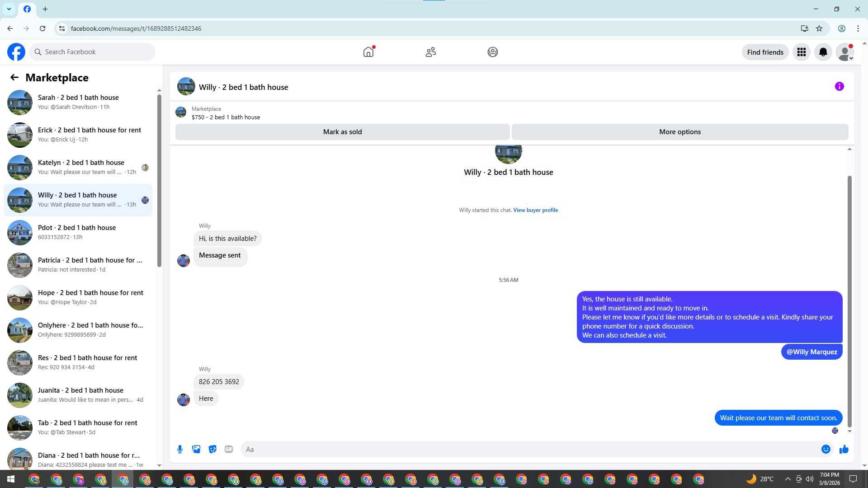
Task: Show hidden system tray icons
Action: coord(788,479)
